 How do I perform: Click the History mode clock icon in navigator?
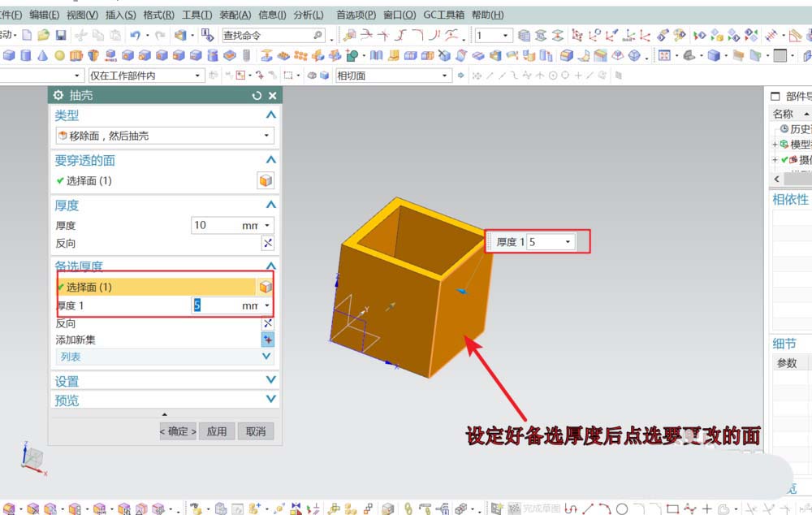(784, 128)
